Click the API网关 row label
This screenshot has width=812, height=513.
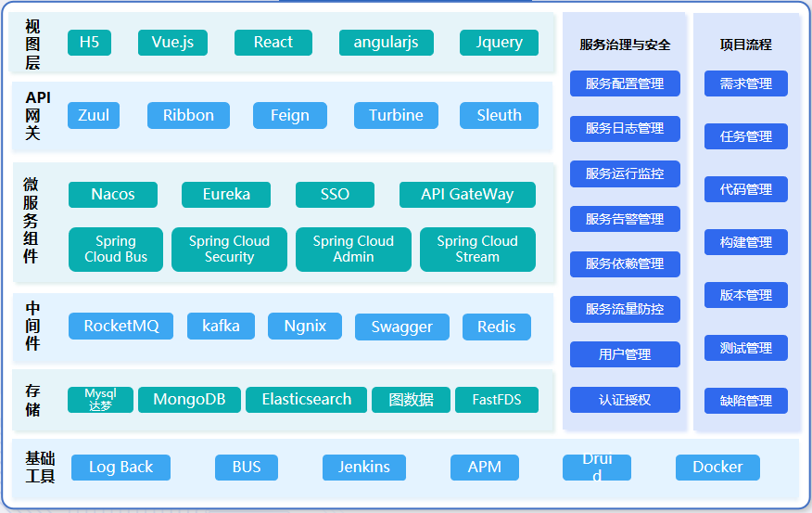[37, 115]
